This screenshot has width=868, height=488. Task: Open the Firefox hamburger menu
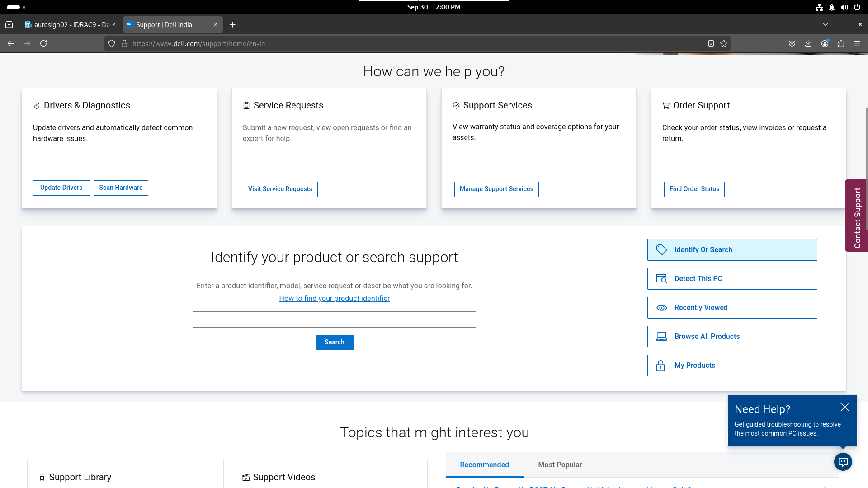pyautogui.click(x=857, y=43)
